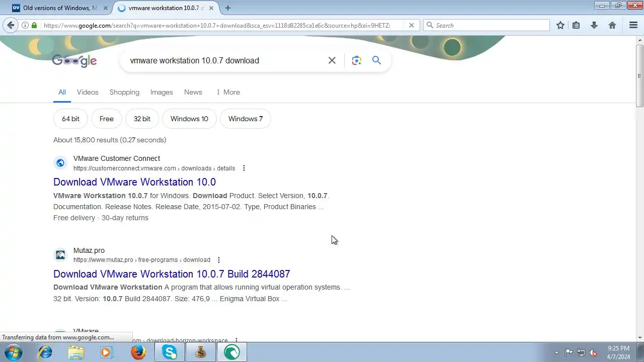Click the scrollbar up arrow
644x362 pixels.
pos(639,40)
